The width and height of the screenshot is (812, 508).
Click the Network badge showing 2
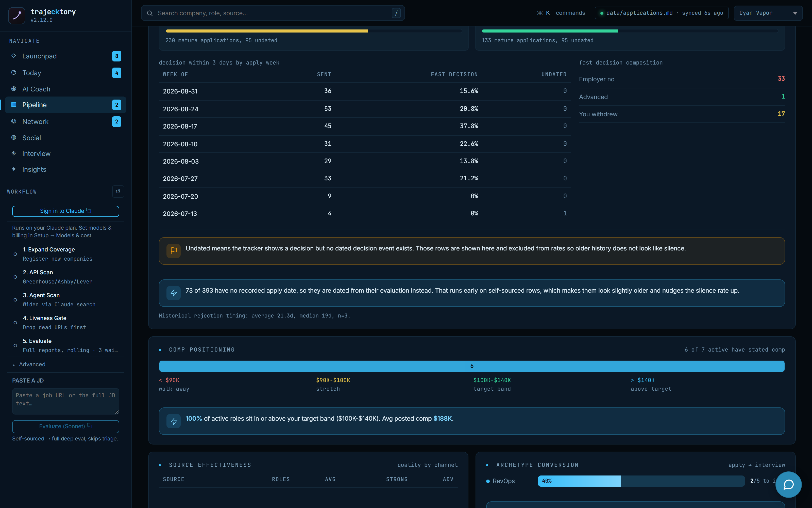click(x=116, y=122)
